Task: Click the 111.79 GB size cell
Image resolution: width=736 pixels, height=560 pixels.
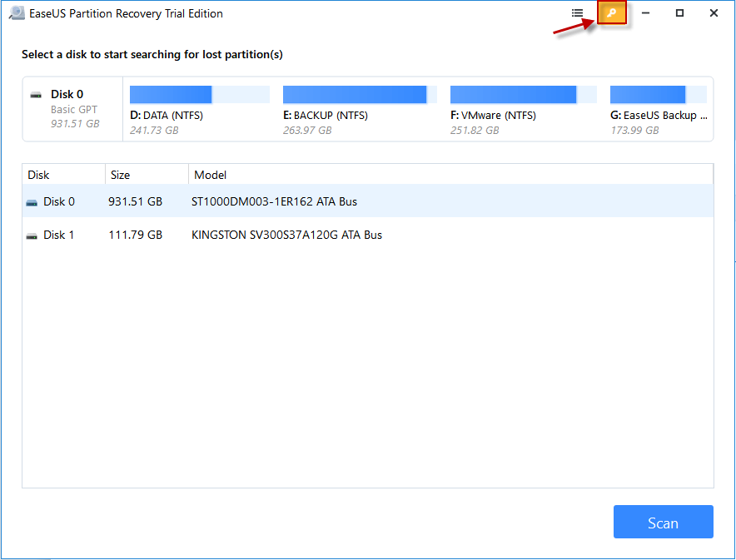Action: coord(135,235)
